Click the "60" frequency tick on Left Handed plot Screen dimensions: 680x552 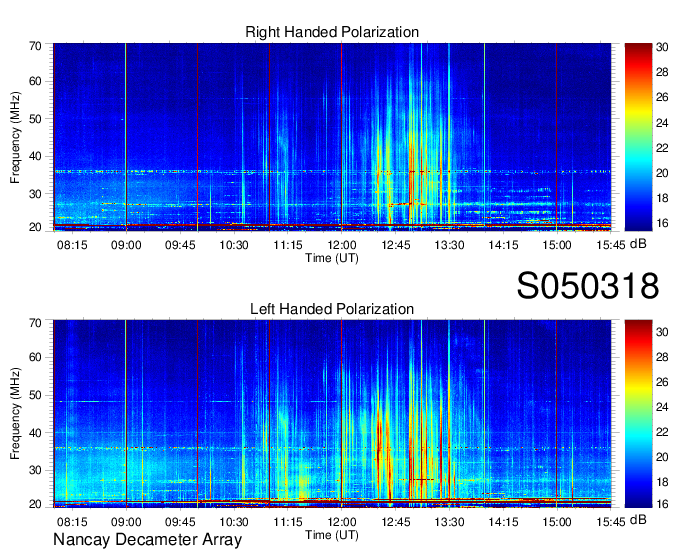(35, 358)
